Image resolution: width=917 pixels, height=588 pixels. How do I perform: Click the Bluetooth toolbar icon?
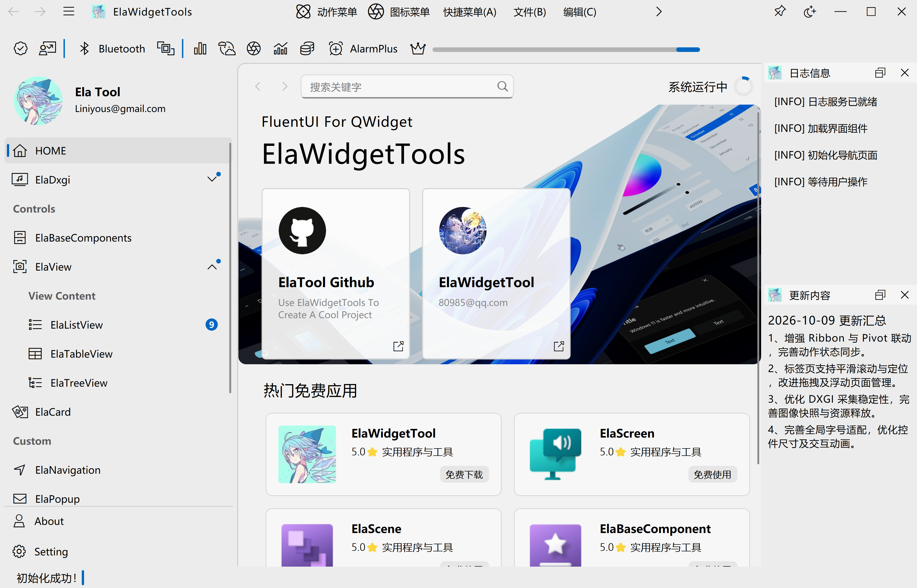[x=84, y=49]
